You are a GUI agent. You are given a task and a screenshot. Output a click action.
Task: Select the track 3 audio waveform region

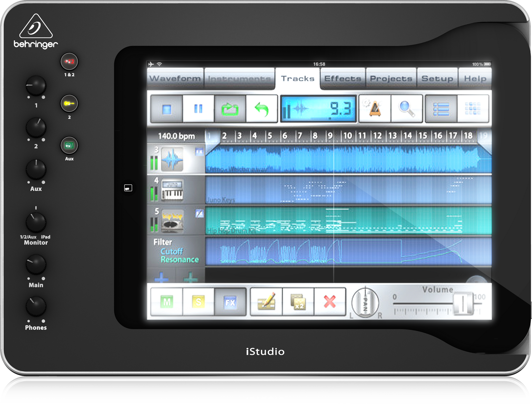[x=348, y=159]
